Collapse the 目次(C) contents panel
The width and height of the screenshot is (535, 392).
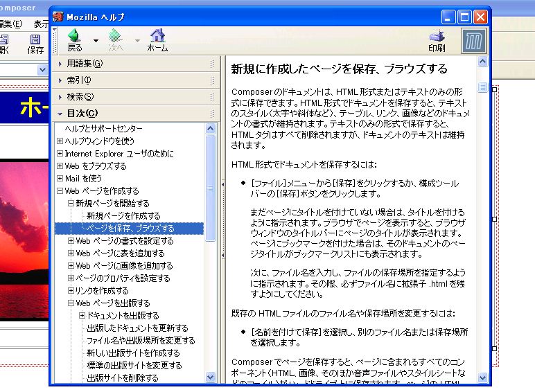136,113
